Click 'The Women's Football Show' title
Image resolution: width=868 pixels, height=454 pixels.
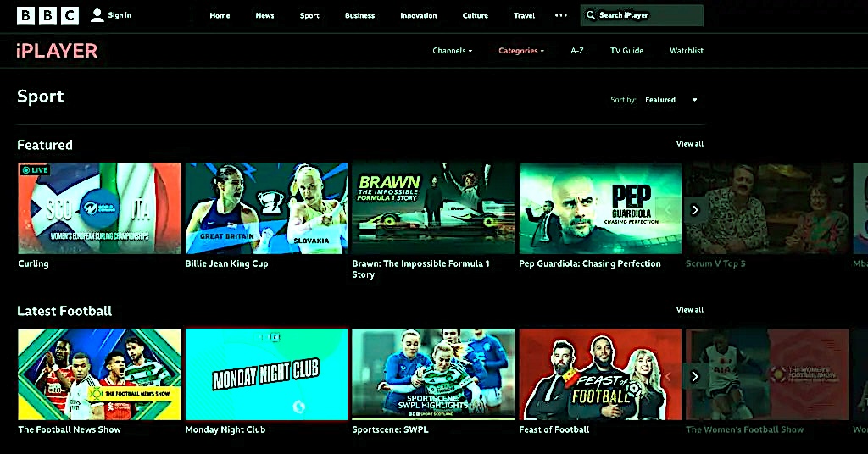click(744, 429)
